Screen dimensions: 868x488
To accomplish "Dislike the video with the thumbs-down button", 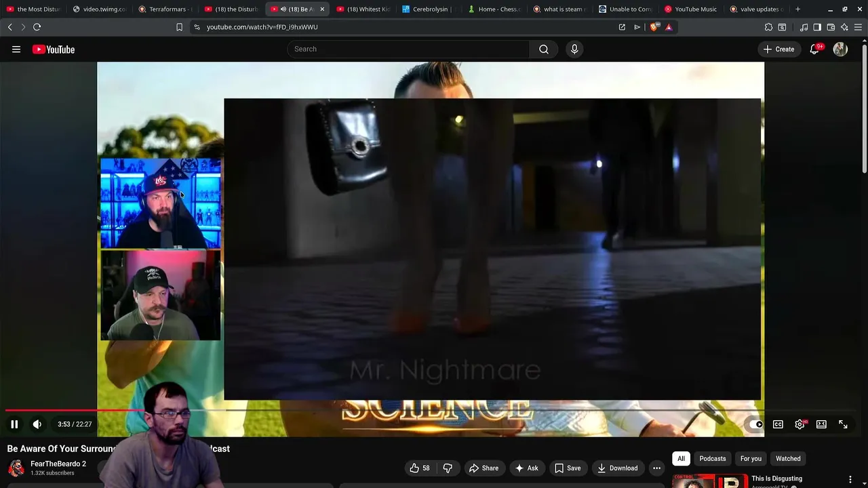I will pyautogui.click(x=448, y=468).
